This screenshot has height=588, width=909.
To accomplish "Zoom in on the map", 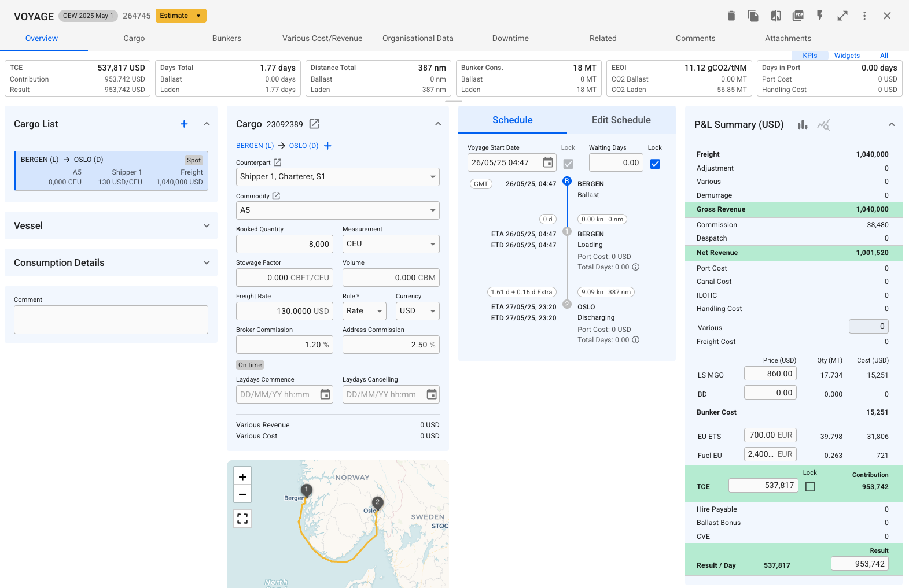I will pyautogui.click(x=242, y=477).
